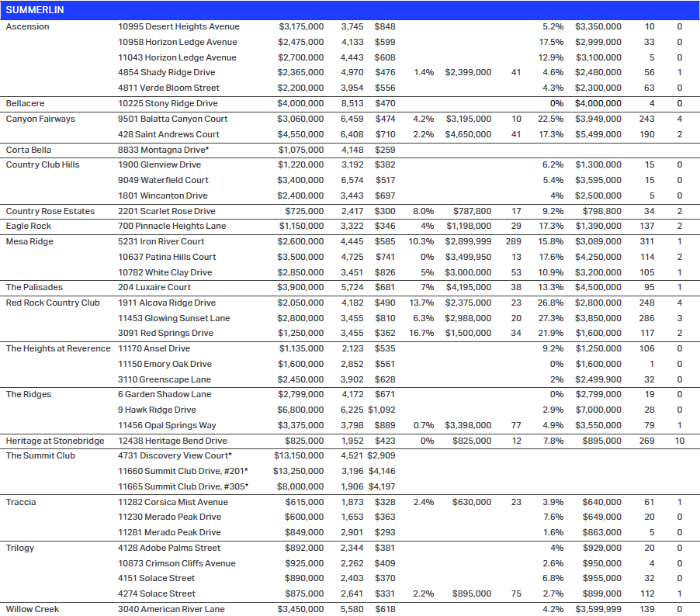Click 10225 Stony Ridge Drive address
This screenshot has width=700, height=616.
point(168,103)
